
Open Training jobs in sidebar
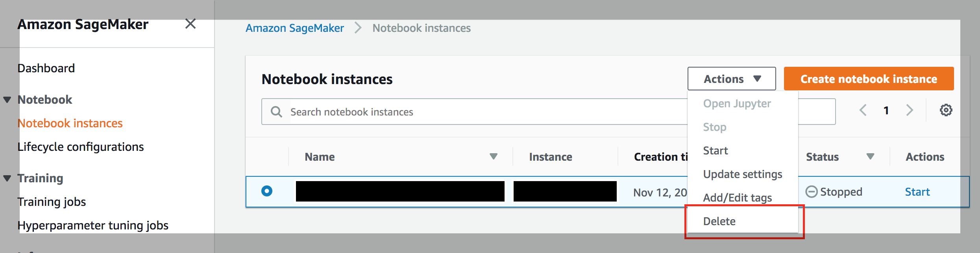[x=52, y=202]
